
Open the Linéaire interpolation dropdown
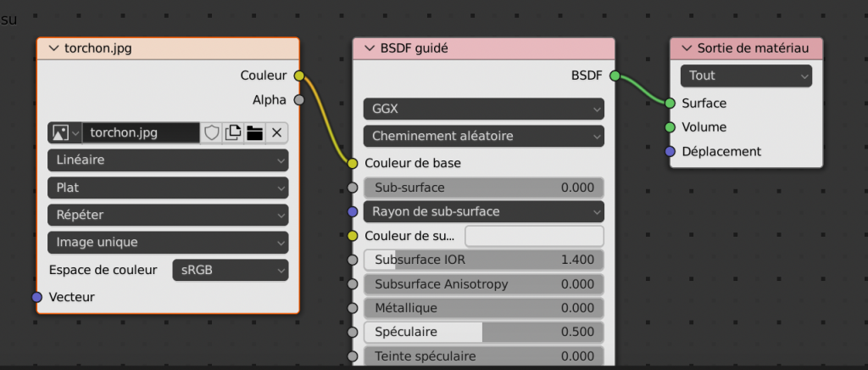[168, 160]
